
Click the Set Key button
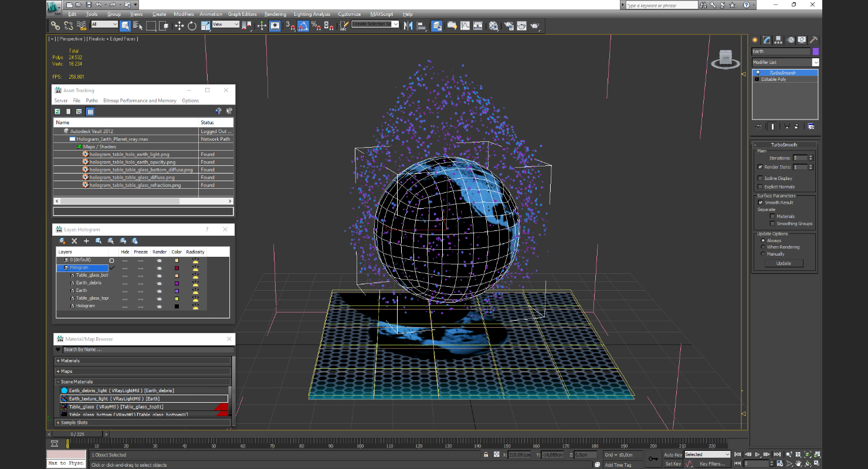tap(673, 464)
